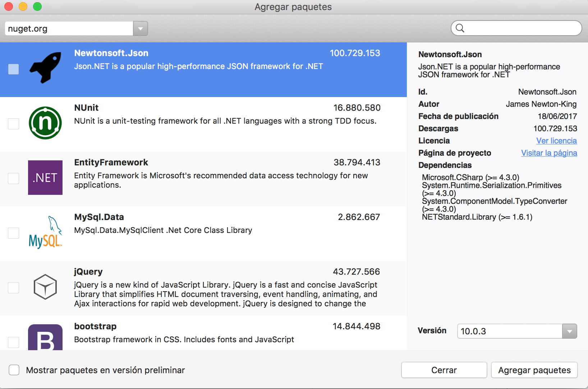Image resolution: width=588 pixels, height=389 pixels.
Task: Click the purple .NET EntityFramework icon
Action: 45,178
